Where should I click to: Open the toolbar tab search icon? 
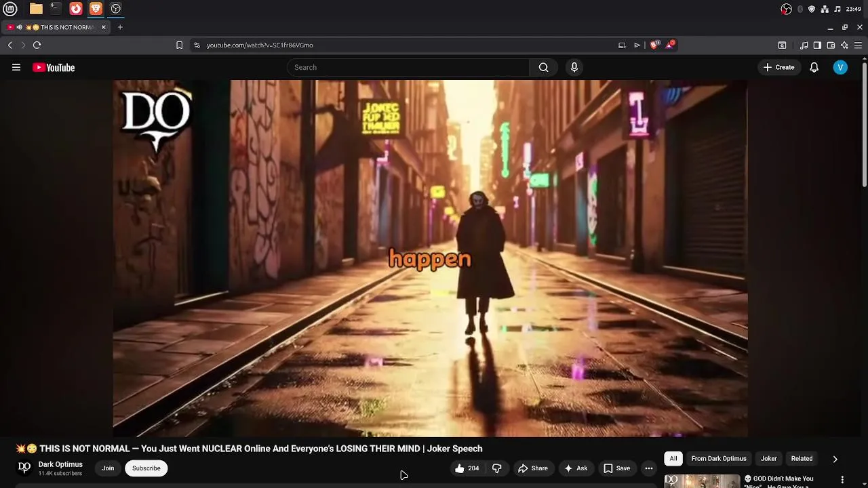(782, 45)
